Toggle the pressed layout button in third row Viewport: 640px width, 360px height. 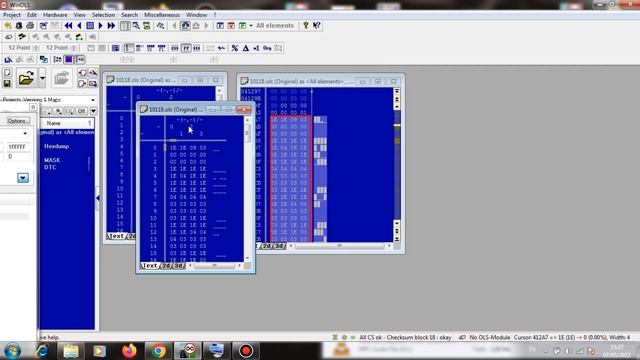click(129, 48)
